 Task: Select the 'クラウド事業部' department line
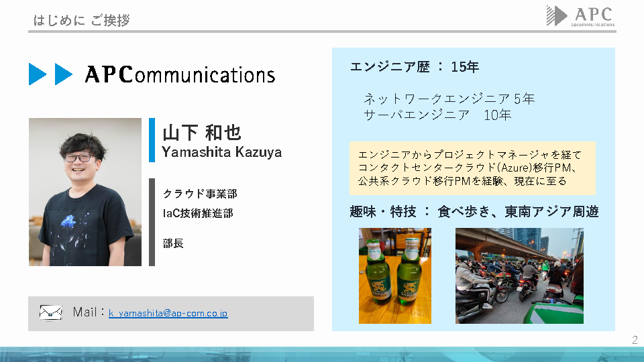click(x=200, y=194)
